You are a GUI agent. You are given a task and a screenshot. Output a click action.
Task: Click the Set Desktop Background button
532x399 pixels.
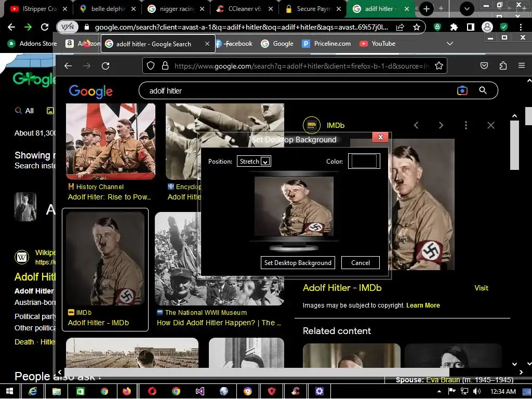pyautogui.click(x=298, y=262)
